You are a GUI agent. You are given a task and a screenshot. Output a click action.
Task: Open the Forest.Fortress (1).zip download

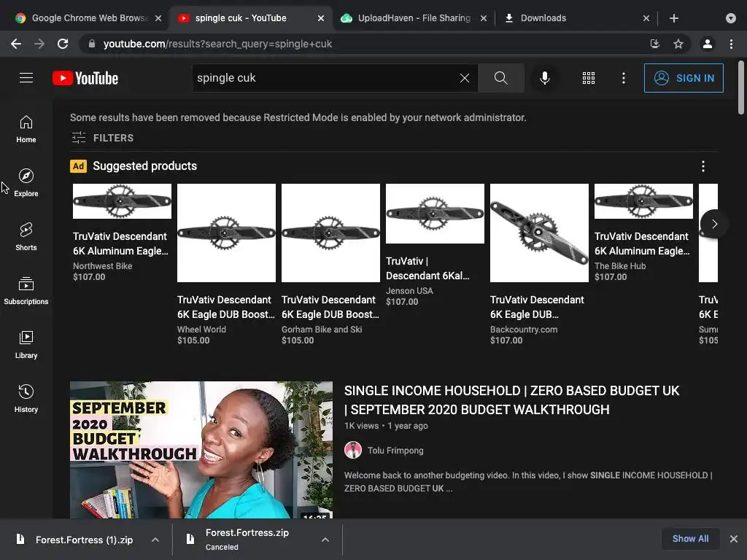[85, 540]
